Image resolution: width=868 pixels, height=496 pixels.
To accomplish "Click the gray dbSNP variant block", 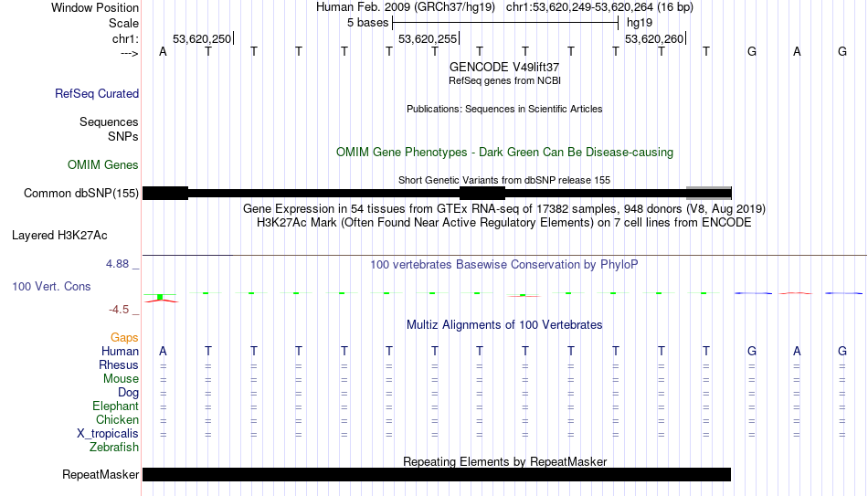I will 709,194.
